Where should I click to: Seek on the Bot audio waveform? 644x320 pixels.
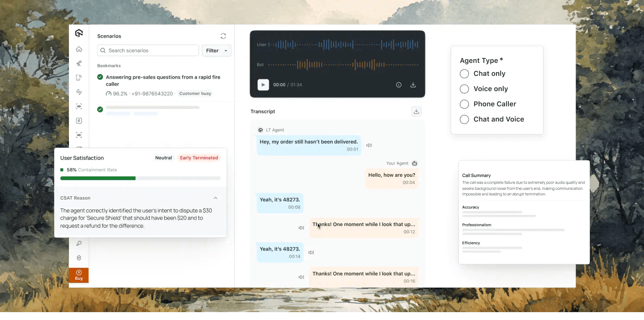343,65
